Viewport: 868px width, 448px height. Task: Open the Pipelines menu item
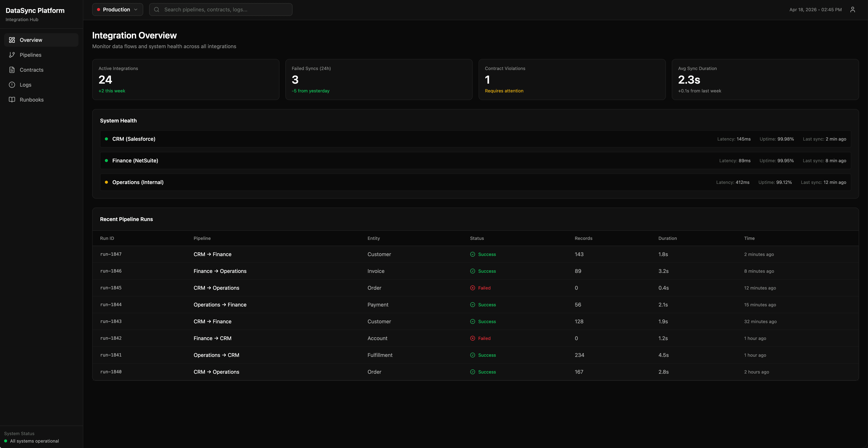tap(41, 55)
